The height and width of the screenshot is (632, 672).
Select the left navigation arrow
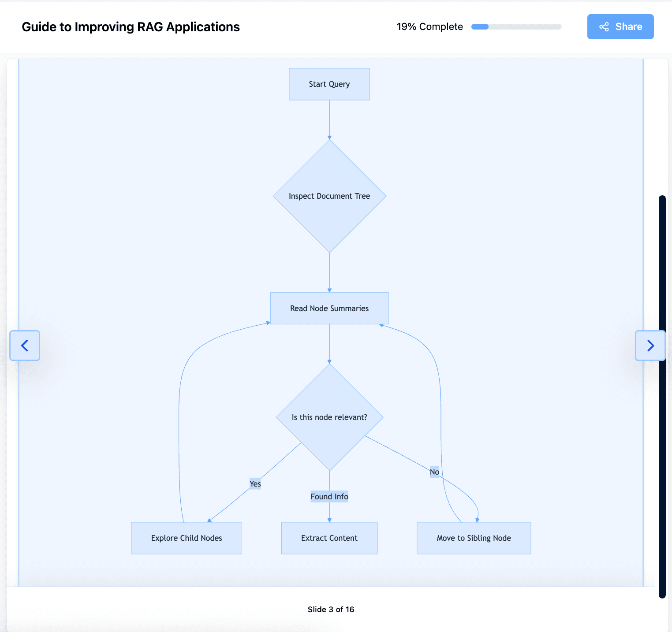coord(25,346)
